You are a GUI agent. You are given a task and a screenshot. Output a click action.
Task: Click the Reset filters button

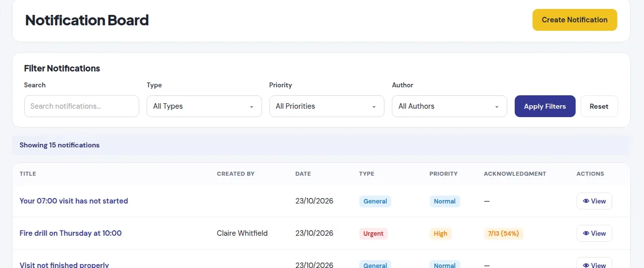pyautogui.click(x=599, y=106)
